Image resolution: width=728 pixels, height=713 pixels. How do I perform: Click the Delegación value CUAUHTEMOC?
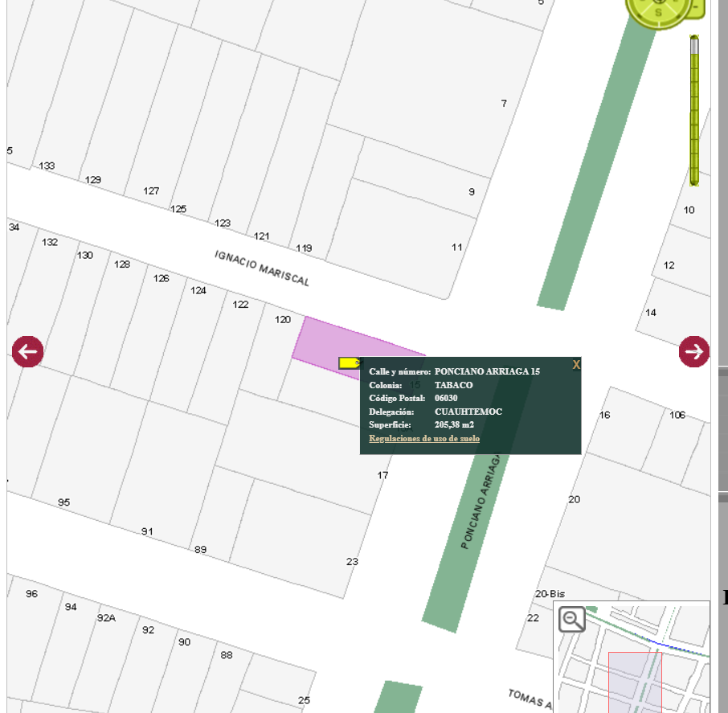click(x=468, y=412)
